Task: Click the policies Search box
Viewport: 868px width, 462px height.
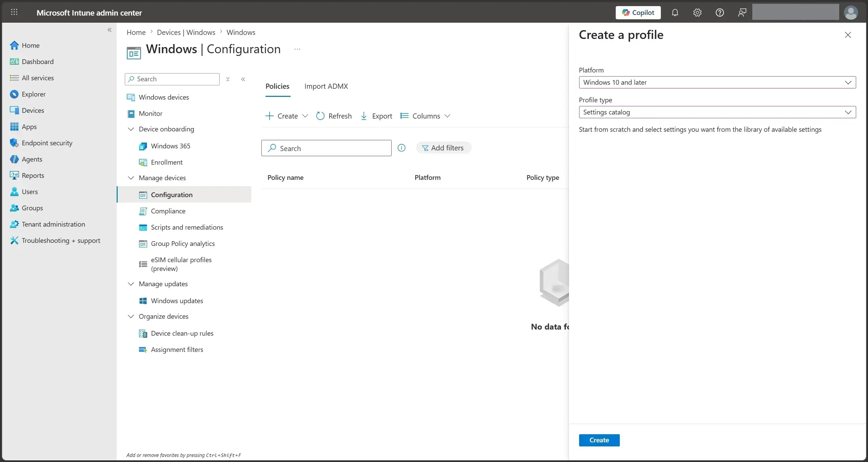Action: coord(326,148)
